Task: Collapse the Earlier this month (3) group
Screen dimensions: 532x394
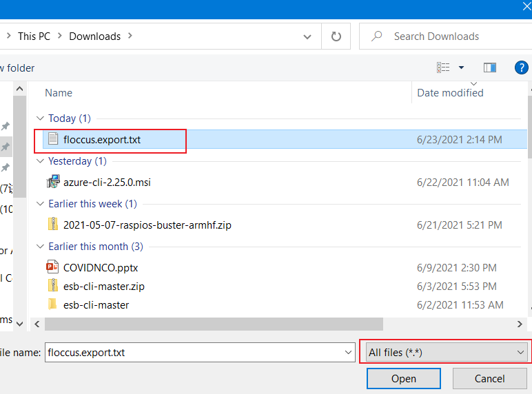Action: coord(40,247)
